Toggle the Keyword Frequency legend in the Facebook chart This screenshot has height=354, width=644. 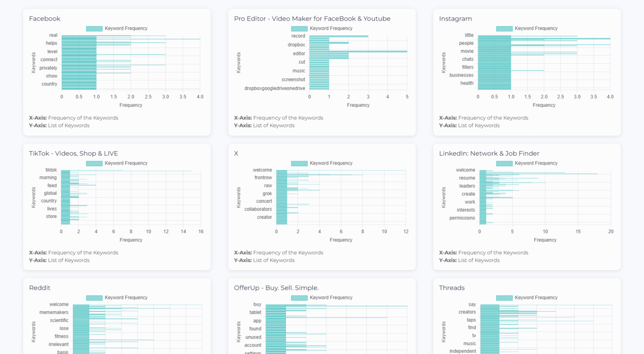(x=117, y=28)
